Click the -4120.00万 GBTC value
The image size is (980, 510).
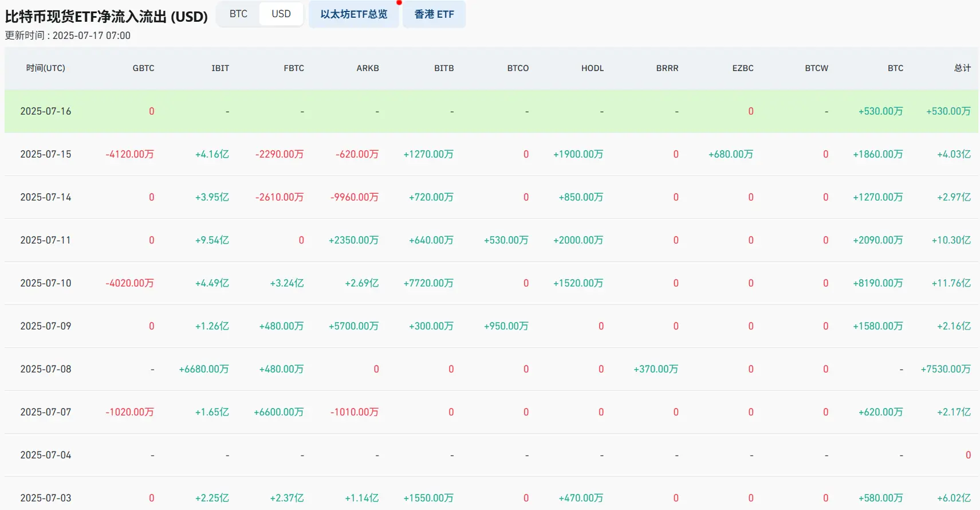pyautogui.click(x=130, y=154)
